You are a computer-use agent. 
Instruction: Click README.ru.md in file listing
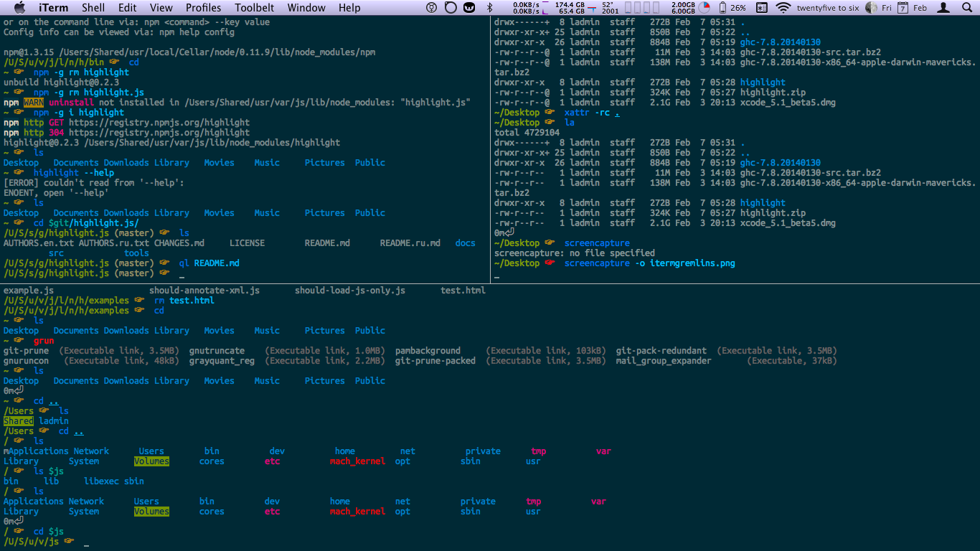click(x=410, y=243)
